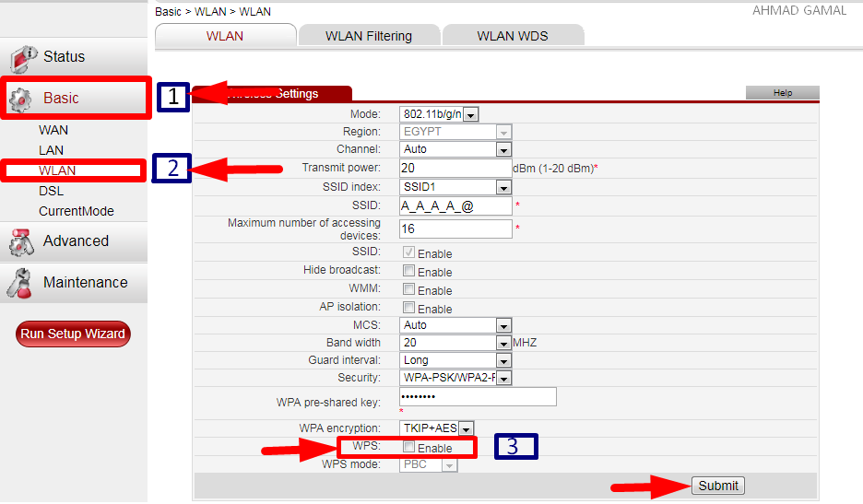Viewport: 863px width, 504px height.
Task: Open the WPA encryption dropdown
Action: pyautogui.click(x=466, y=428)
